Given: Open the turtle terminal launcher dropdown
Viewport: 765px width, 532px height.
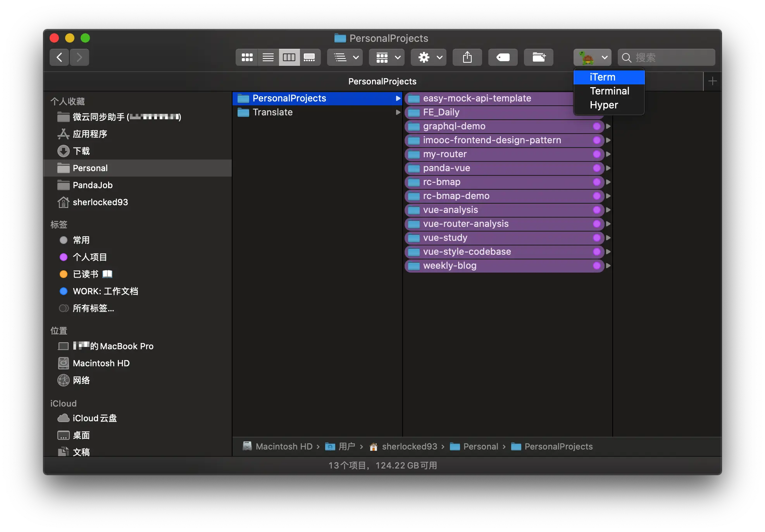Looking at the screenshot, I should click(x=593, y=57).
